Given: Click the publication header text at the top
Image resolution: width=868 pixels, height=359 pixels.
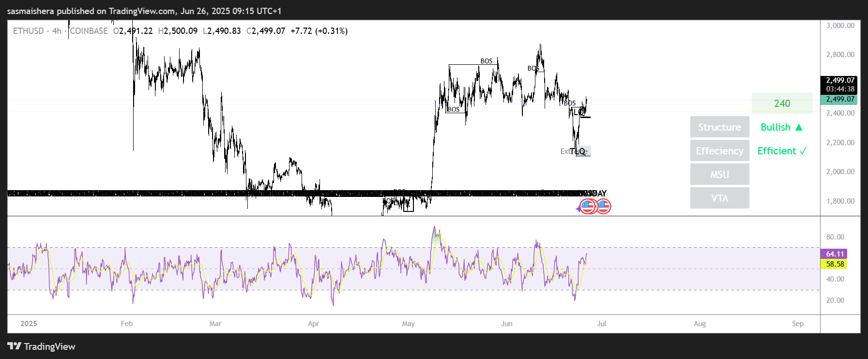Looking at the screenshot, I should click(x=144, y=11).
